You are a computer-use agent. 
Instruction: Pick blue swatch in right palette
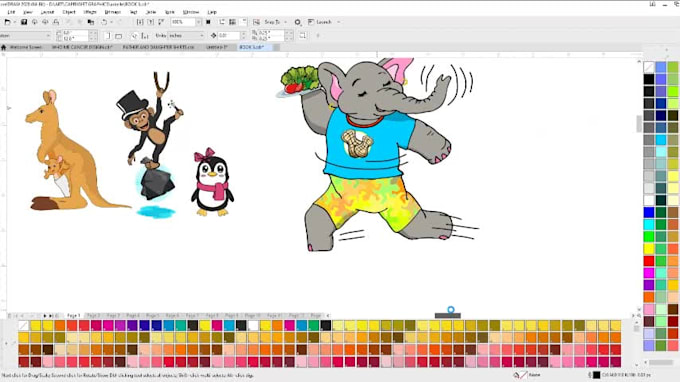tap(649, 212)
